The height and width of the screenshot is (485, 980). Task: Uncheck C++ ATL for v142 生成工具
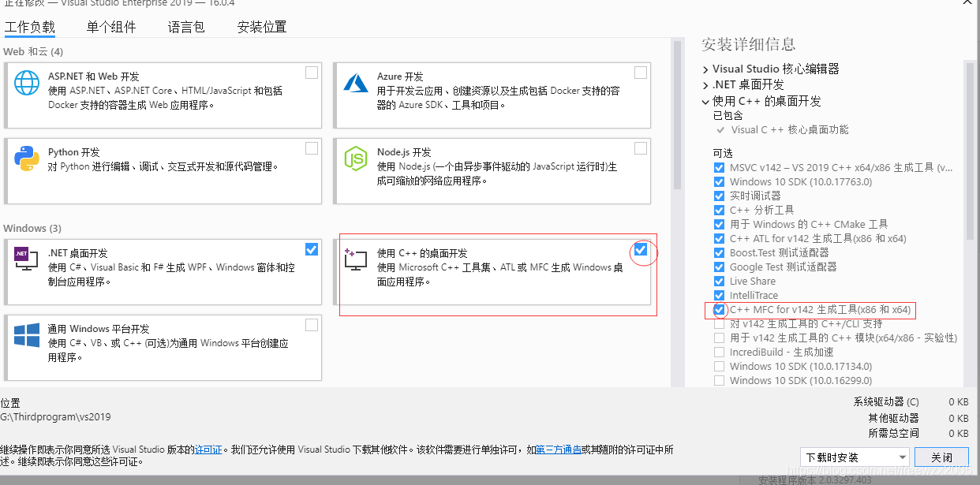tap(719, 238)
